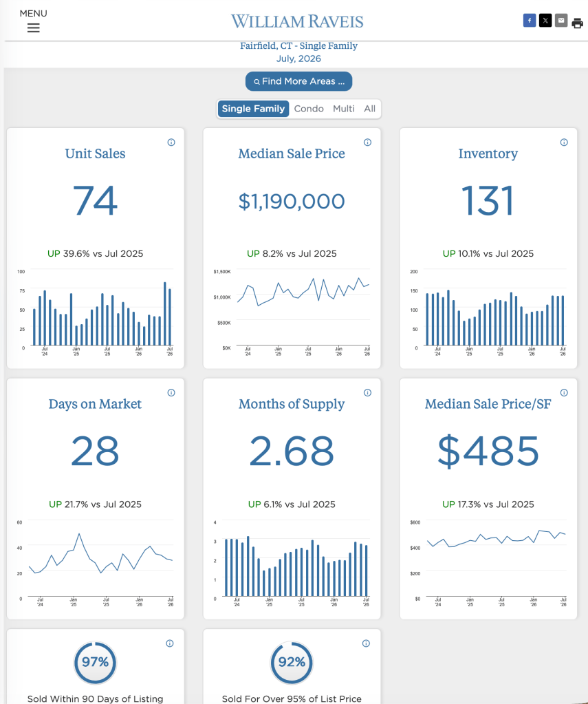Select the Single Family property type
This screenshot has width=588, height=704.
(x=253, y=109)
